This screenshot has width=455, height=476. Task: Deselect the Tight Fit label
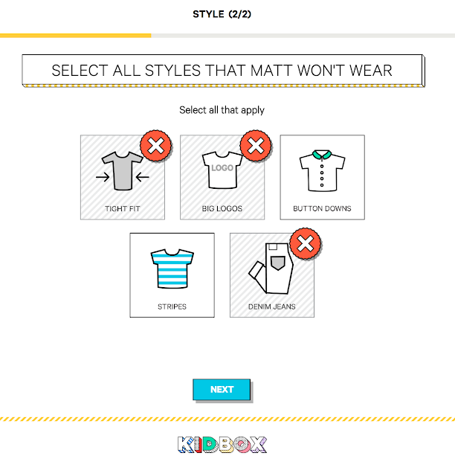(x=123, y=208)
